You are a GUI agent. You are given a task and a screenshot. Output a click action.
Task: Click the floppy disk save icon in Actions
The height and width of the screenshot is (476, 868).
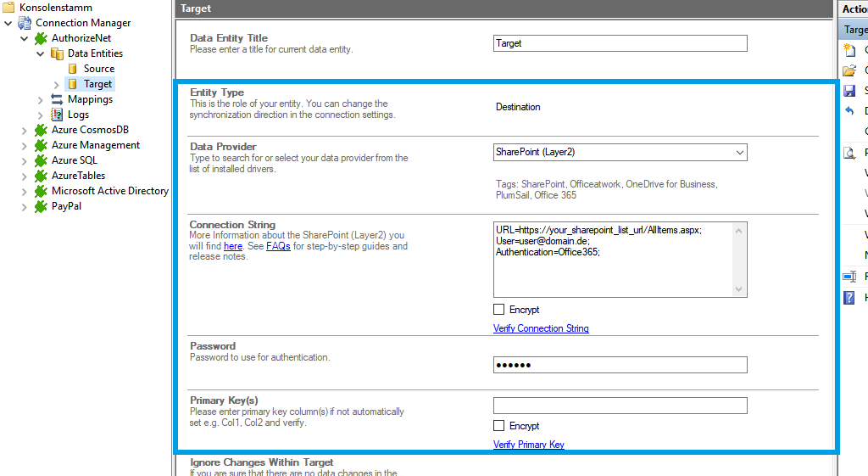pos(849,91)
